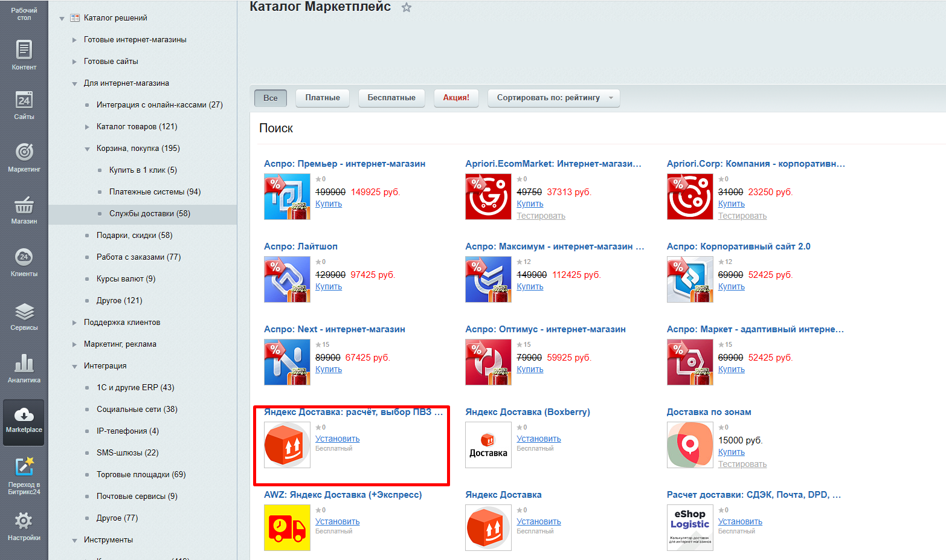Open Социальные сети (38)
The width and height of the screenshot is (946, 560).
click(137, 410)
